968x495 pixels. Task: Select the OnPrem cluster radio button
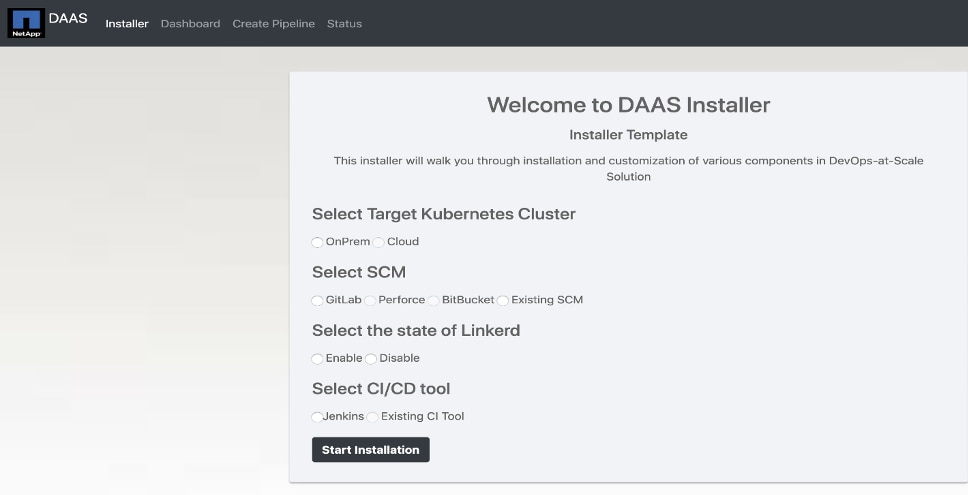point(317,242)
